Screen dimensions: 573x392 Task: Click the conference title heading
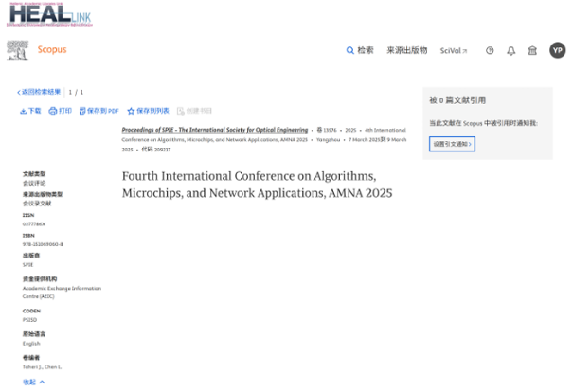tap(256, 185)
